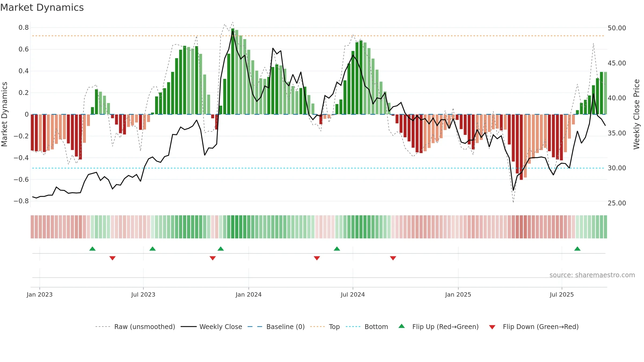Click the red flip-down marker after Jul 2024
Screen dimensions: 644x362
pos(393,258)
